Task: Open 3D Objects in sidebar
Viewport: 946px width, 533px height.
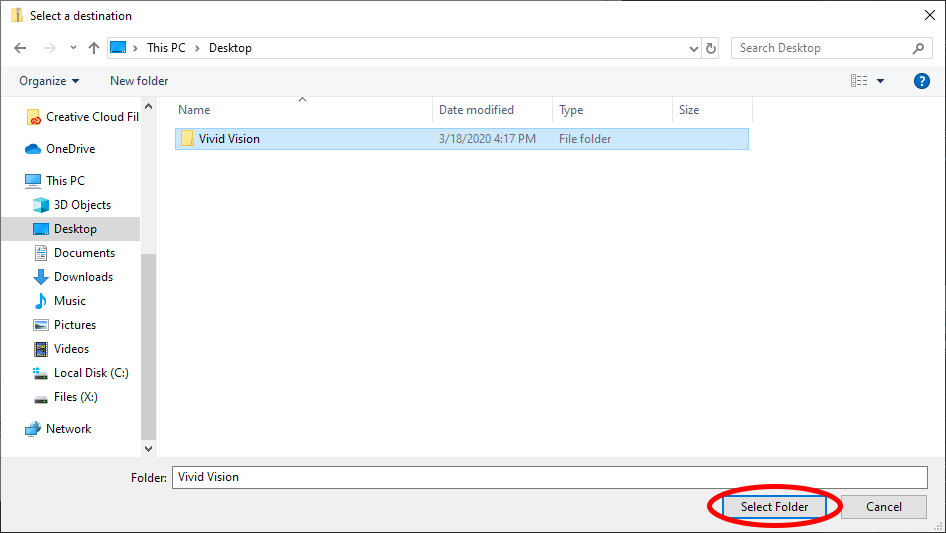Action: point(72,205)
